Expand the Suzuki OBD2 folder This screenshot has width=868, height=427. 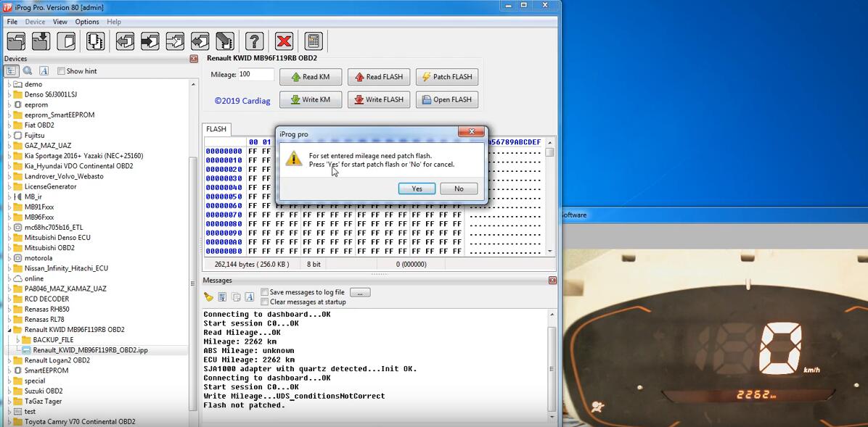pyautogui.click(x=9, y=391)
